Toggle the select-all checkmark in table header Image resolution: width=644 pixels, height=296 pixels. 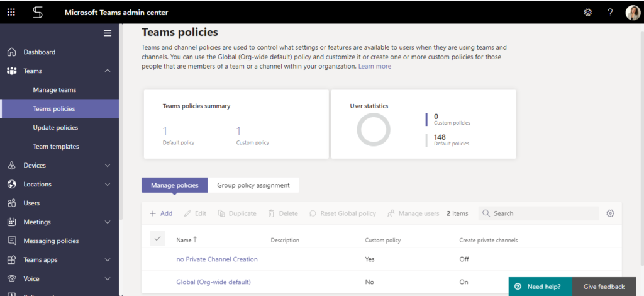coord(158,239)
